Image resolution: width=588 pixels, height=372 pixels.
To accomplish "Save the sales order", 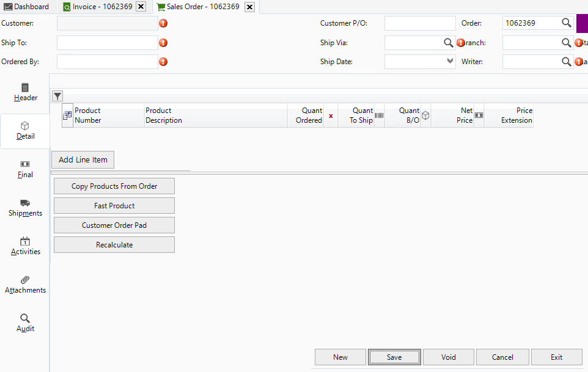I will [x=394, y=357].
